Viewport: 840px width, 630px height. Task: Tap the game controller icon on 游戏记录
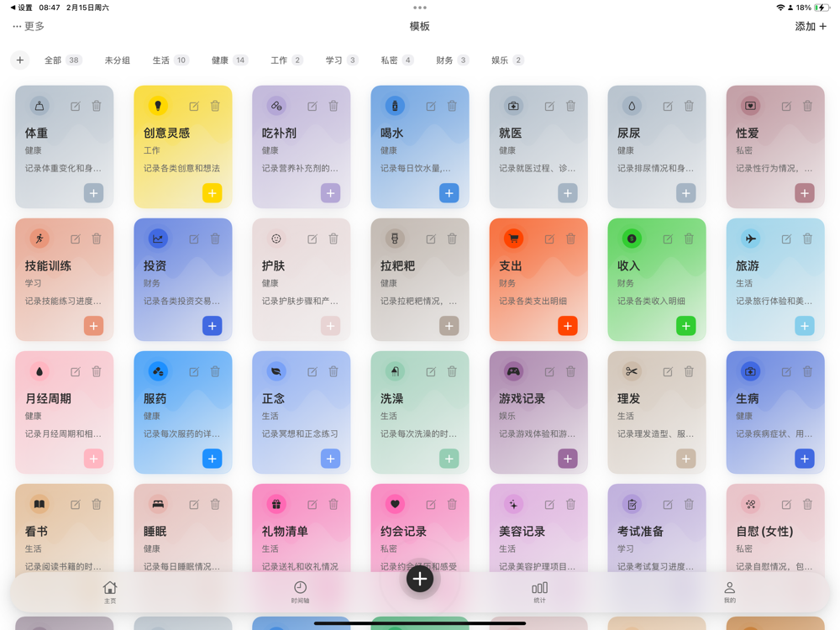[514, 371]
